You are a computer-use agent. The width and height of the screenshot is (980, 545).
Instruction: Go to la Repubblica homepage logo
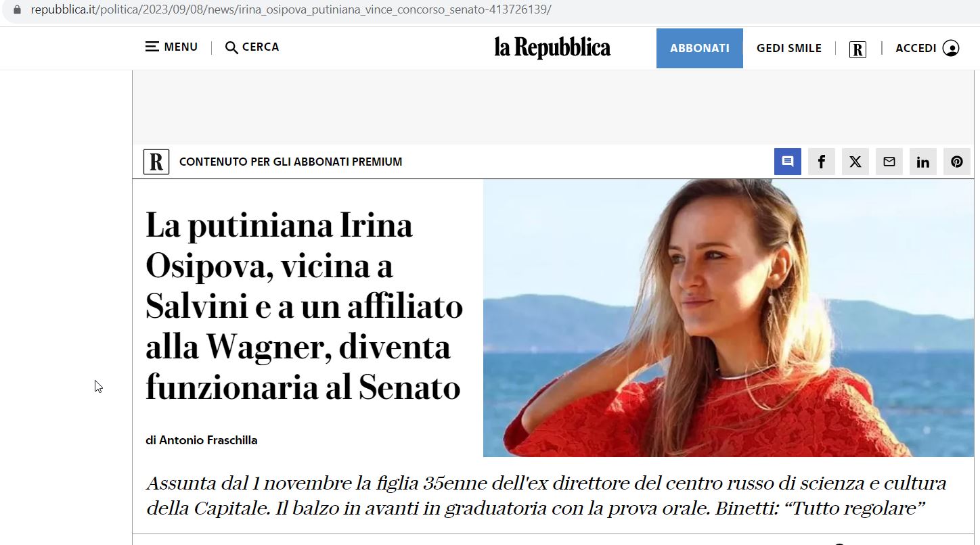point(552,47)
